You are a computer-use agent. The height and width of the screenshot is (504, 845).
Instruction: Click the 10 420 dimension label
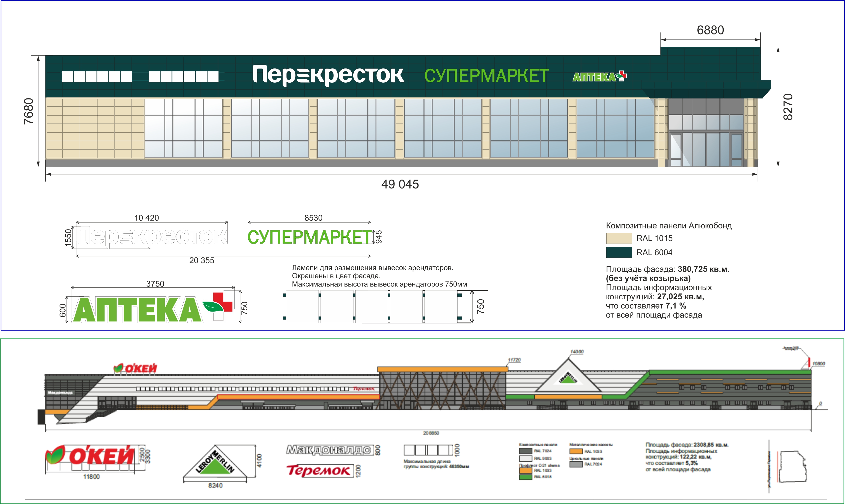coord(146,218)
